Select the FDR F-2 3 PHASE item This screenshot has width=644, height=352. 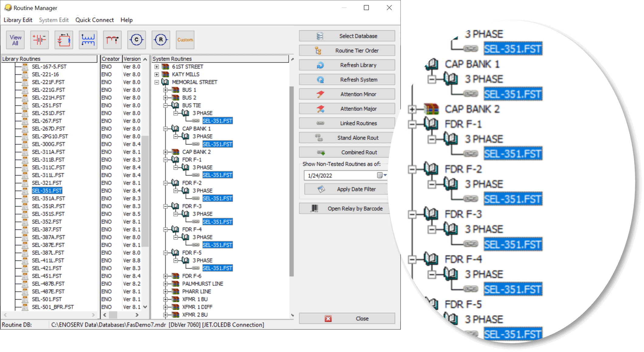click(x=203, y=191)
